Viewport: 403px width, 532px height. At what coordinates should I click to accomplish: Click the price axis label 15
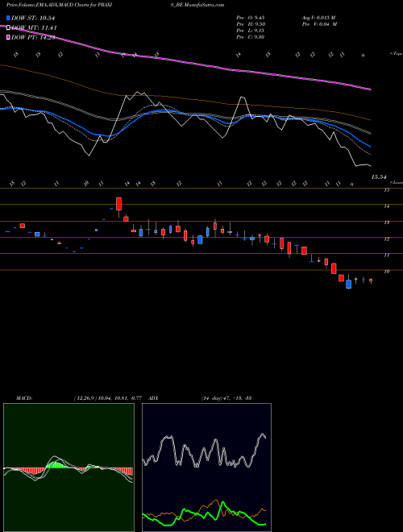(386, 190)
